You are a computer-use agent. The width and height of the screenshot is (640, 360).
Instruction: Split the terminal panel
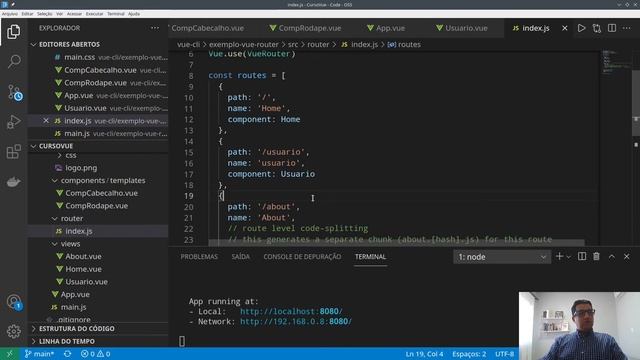582,256
